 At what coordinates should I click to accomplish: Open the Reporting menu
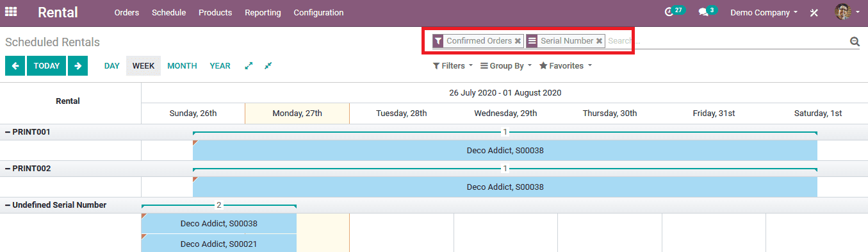click(263, 12)
